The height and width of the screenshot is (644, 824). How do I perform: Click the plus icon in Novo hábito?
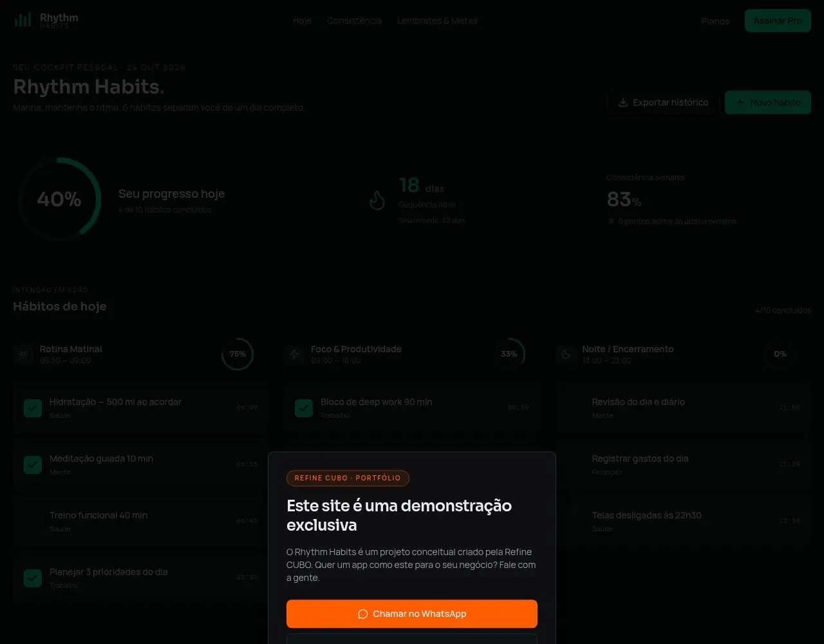point(740,102)
